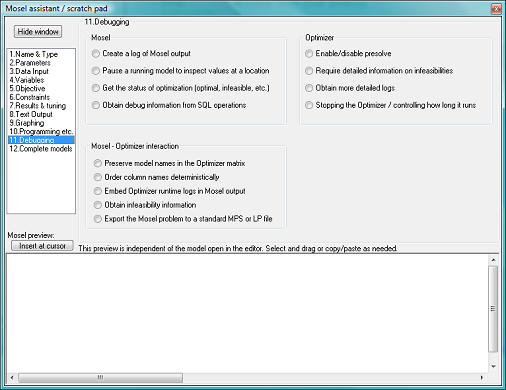Open '12.Complete models' in the list

coord(41,149)
